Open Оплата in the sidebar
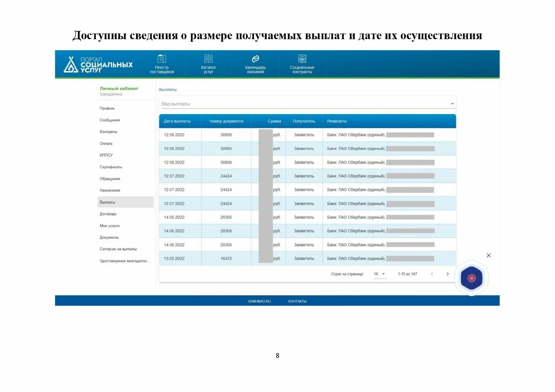555x392 pixels. point(106,143)
